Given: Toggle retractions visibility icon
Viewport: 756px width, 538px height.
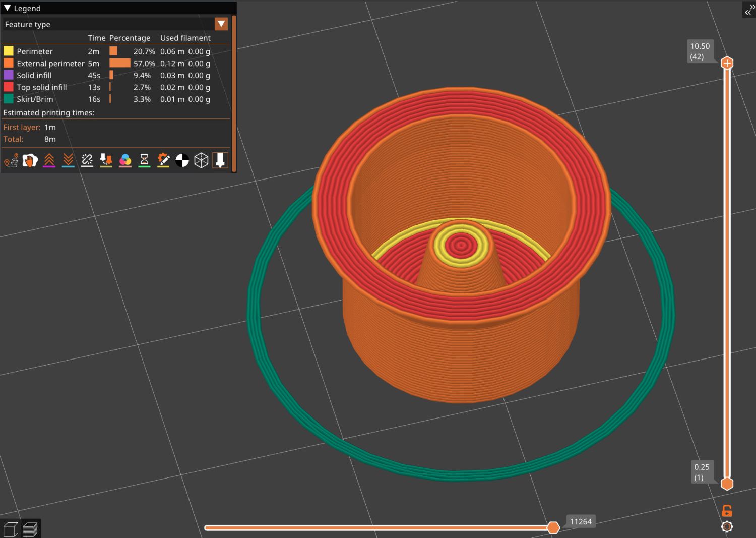Looking at the screenshot, I should point(49,160).
